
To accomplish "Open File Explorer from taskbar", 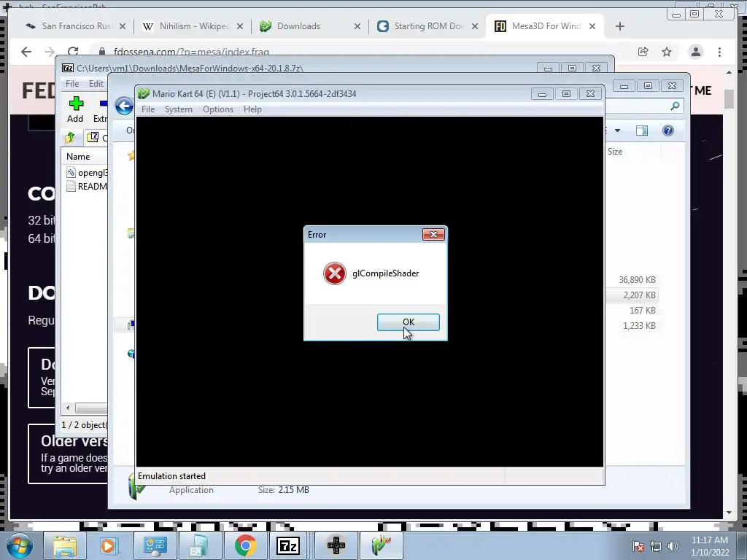I will pyautogui.click(x=65, y=546).
